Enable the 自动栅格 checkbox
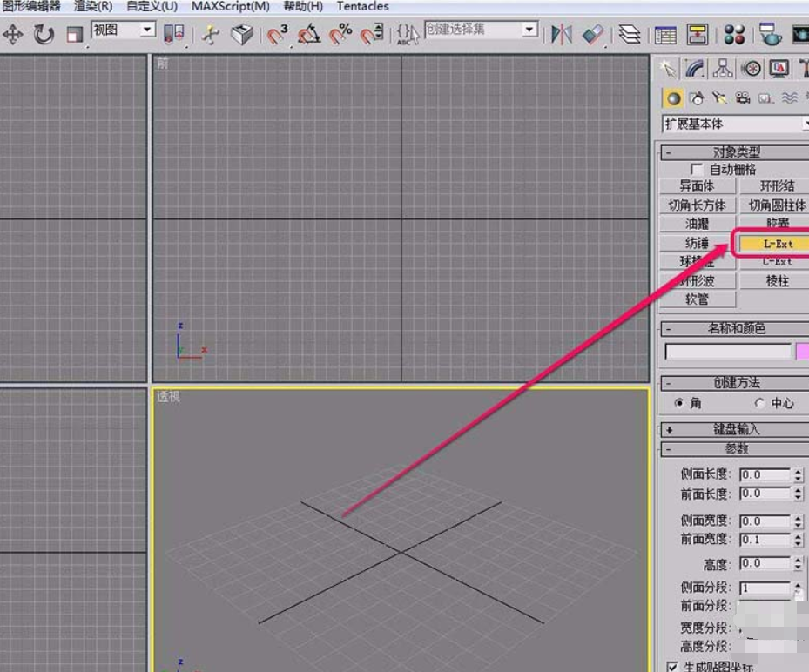This screenshot has width=809, height=672. click(697, 169)
